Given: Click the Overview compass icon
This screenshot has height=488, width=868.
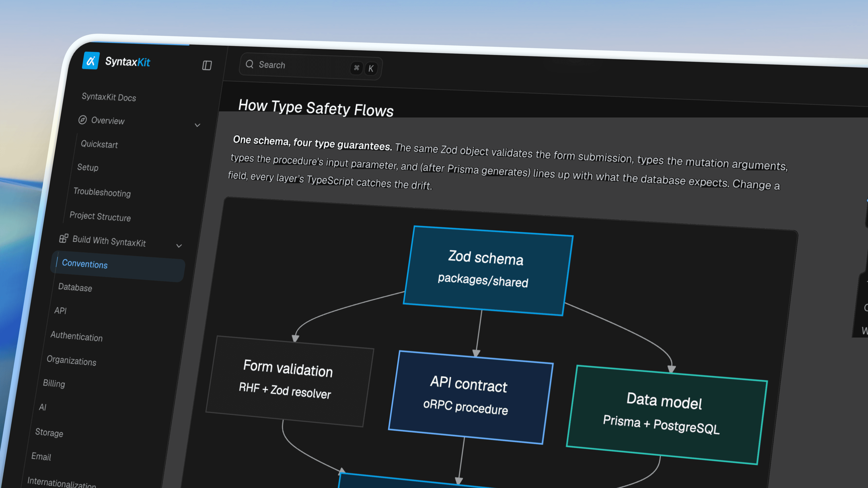Looking at the screenshot, I should (x=83, y=120).
